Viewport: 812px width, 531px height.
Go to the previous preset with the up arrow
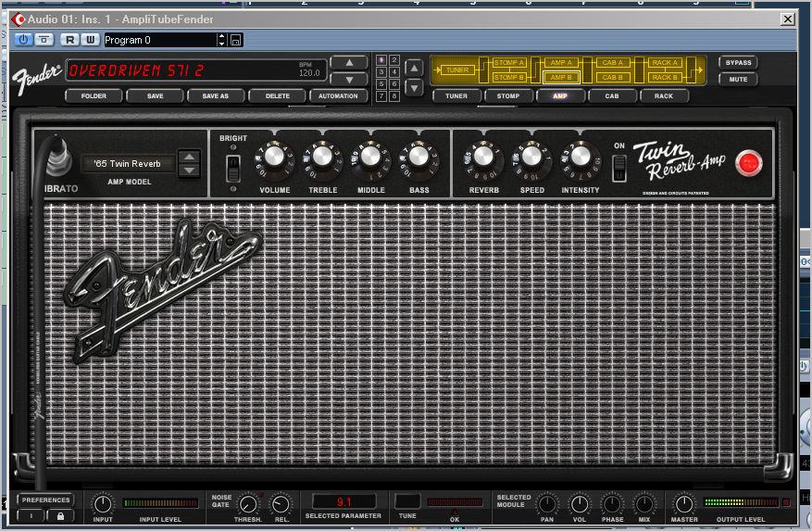click(348, 63)
